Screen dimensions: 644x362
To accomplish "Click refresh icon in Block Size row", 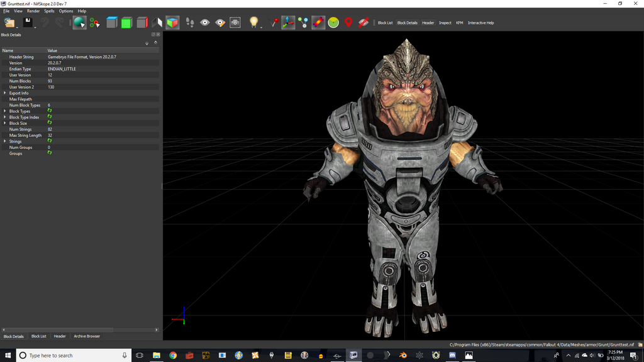I will pos(50,123).
